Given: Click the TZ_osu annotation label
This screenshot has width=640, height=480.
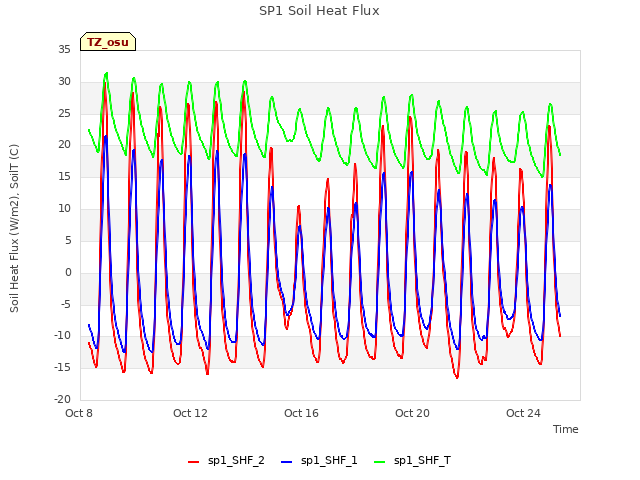Looking at the screenshot, I should (x=108, y=42).
